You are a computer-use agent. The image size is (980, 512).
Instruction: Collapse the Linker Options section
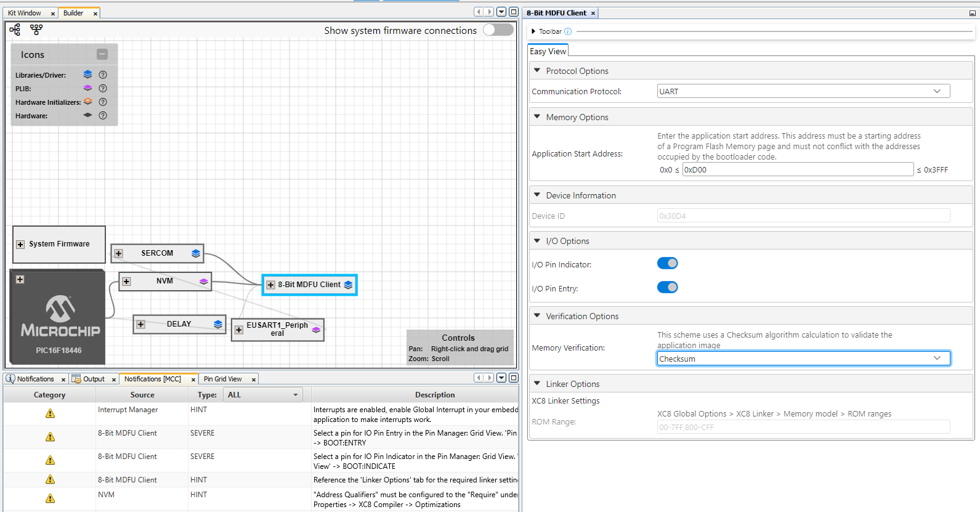(x=537, y=384)
